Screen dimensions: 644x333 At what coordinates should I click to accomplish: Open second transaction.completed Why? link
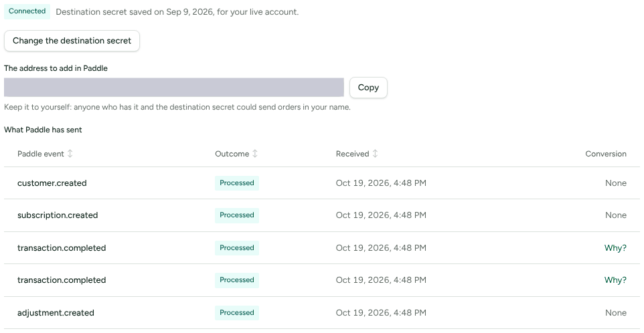pos(615,280)
